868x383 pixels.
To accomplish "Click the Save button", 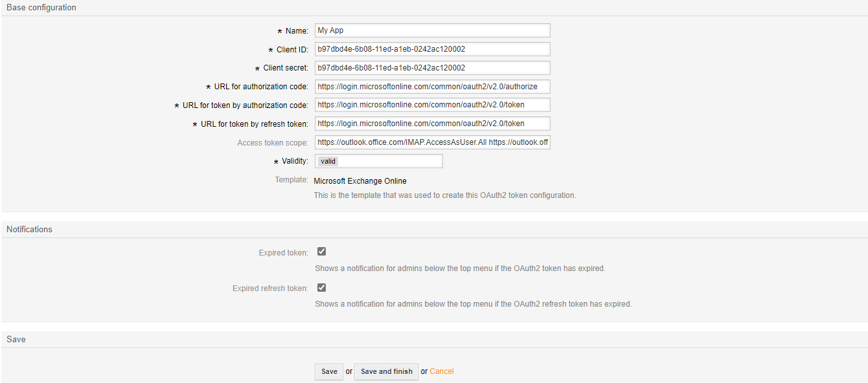I will coord(328,371).
